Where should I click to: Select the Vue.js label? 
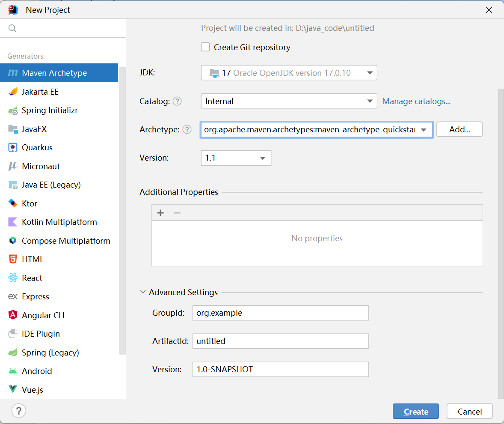coord(33,390)
